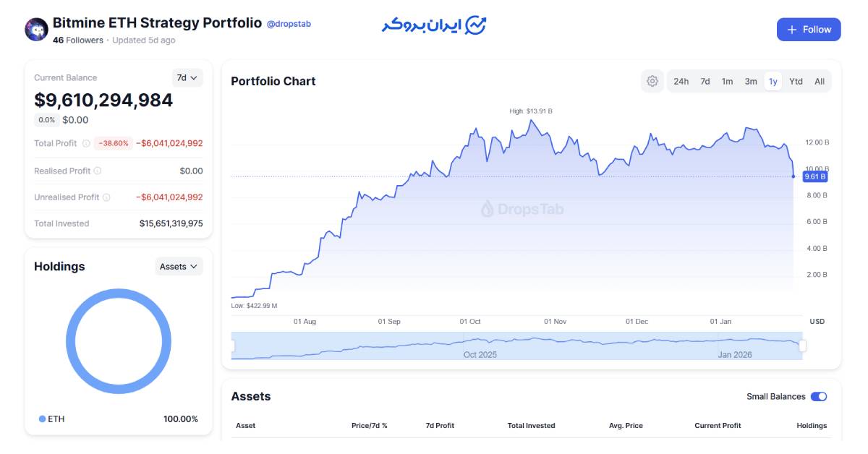Select the All timeframe tab
This screenshot has width=868, height=454.
tap(820, 81)
